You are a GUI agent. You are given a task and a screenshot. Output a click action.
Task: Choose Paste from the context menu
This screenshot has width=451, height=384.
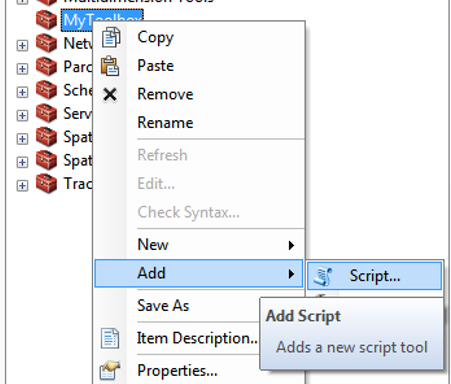pyautogui.click(x=199, y=66)
